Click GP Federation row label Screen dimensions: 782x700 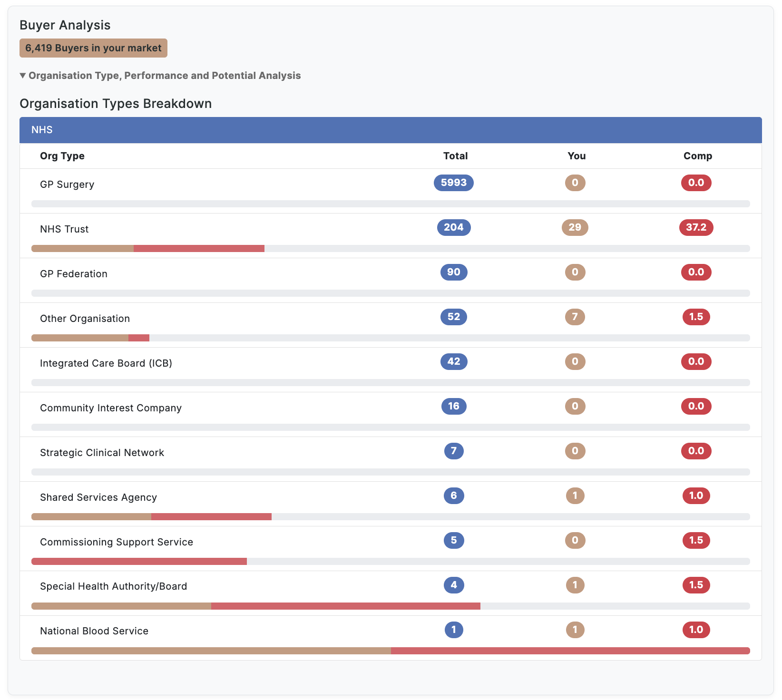click(74, 274)
